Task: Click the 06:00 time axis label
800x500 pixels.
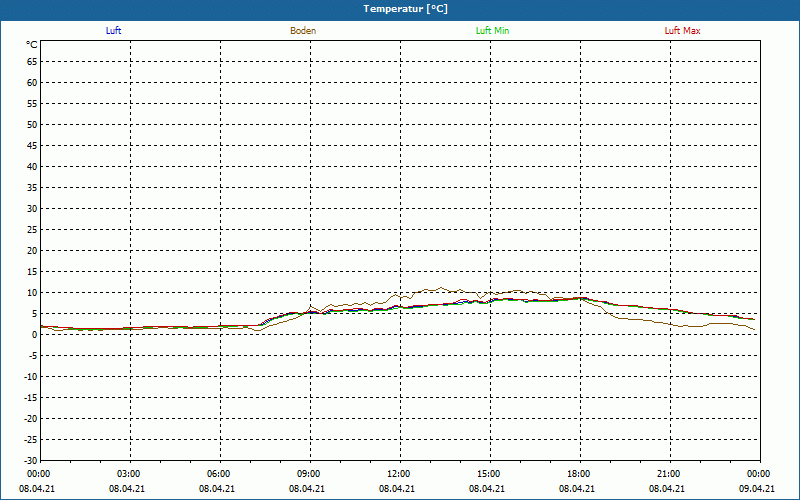Action: 219,474
